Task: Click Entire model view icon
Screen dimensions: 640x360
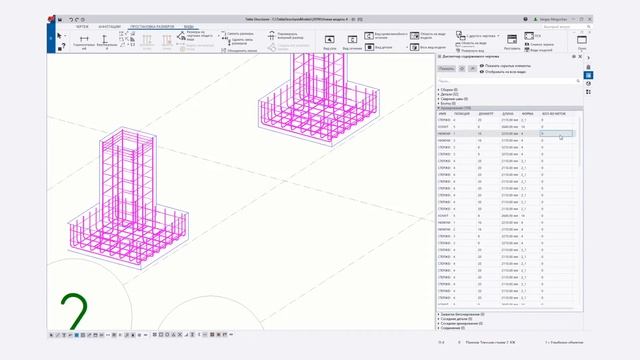Action: pos(415,47)
